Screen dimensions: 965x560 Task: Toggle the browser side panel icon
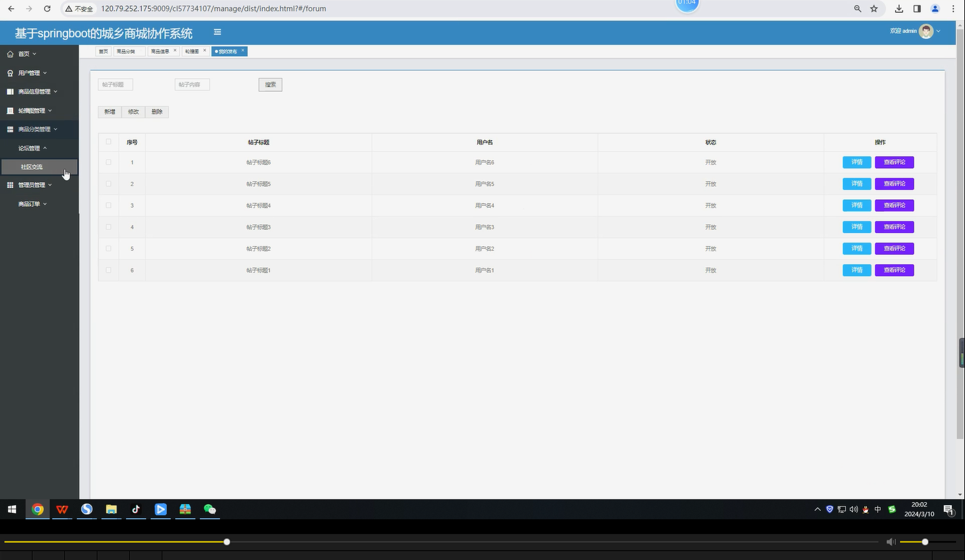pyautogui.click(x=917, y=9)
